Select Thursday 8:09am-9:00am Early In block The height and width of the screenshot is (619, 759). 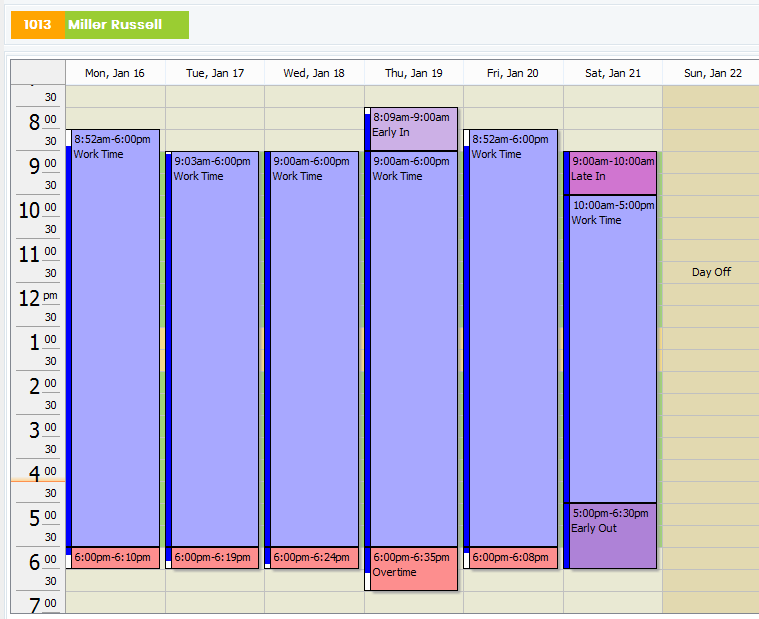tap(411, 129)
